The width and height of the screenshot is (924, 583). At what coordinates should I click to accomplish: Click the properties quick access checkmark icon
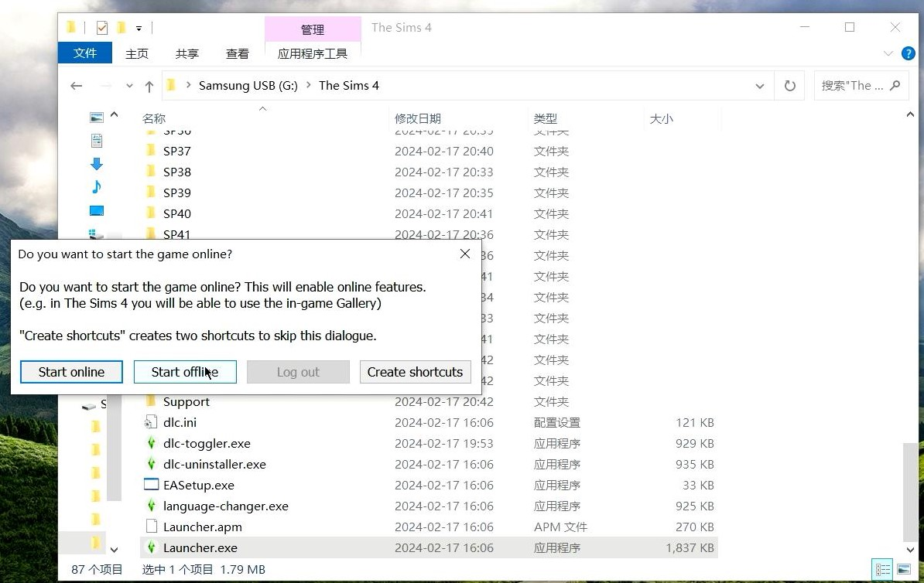tap(102, 28)
